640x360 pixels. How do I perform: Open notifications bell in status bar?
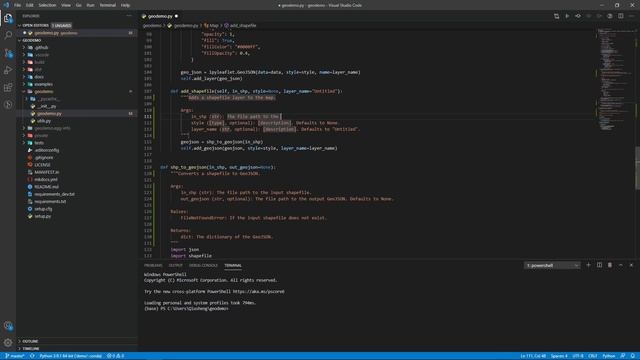[633, 356]
